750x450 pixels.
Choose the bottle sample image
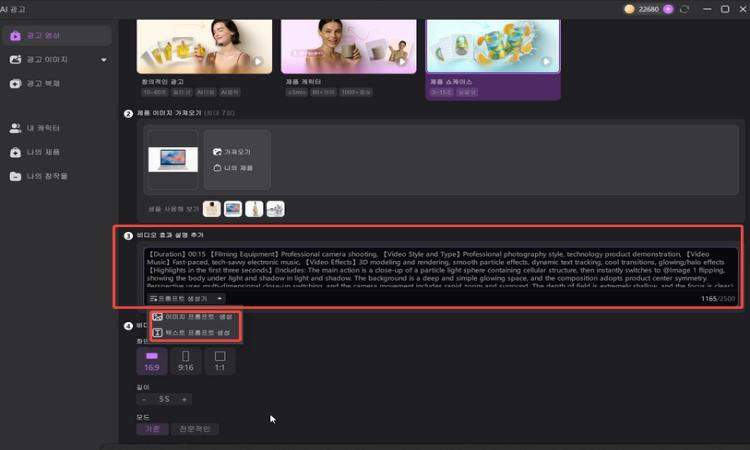tap(254, 209)
